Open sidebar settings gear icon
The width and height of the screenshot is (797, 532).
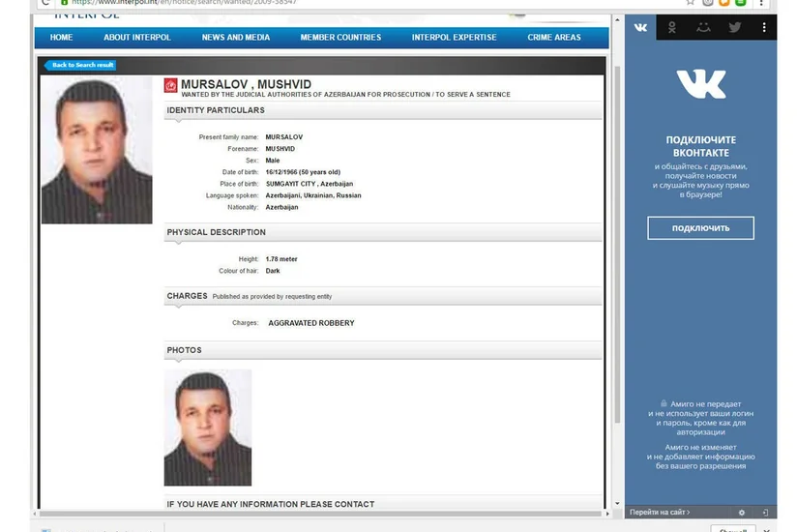(x=742, y=513)
